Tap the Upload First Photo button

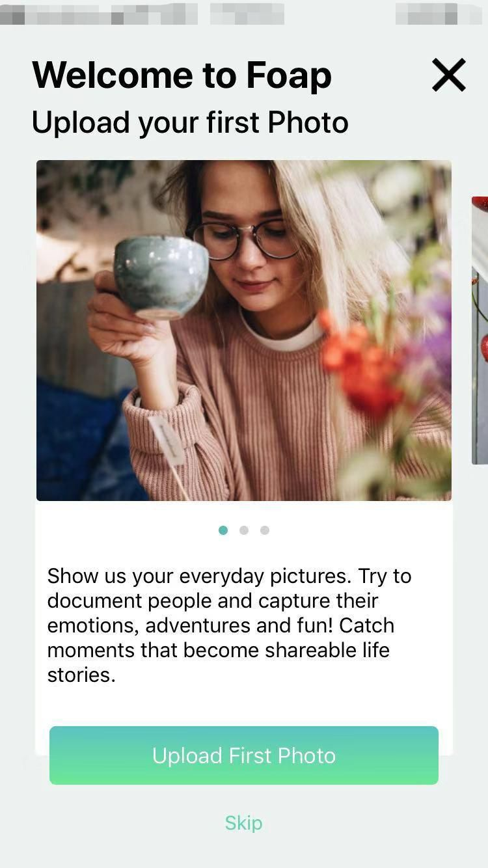[244, 755]
